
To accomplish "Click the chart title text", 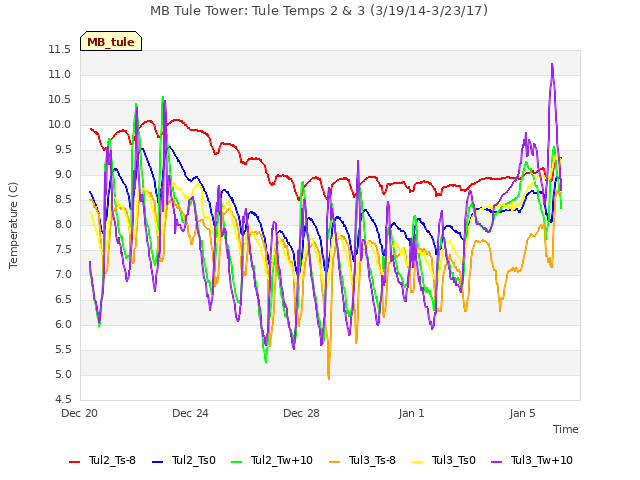I will tap(319, 11).
